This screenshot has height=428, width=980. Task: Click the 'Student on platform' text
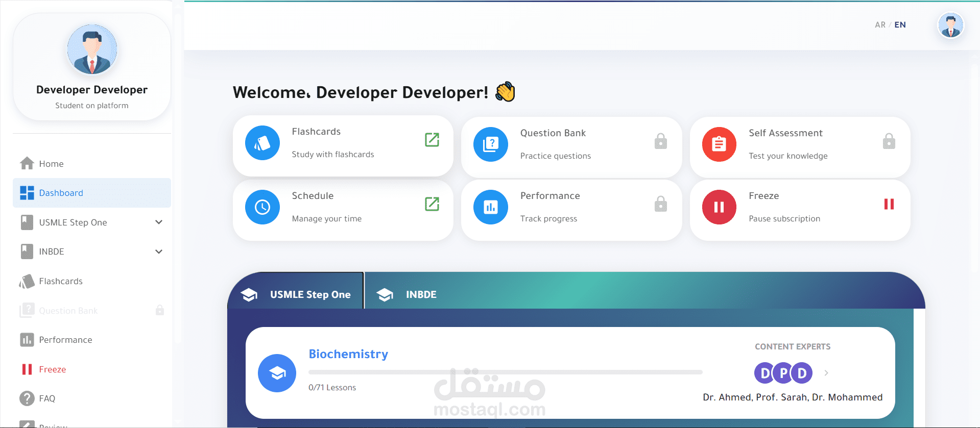92,106
